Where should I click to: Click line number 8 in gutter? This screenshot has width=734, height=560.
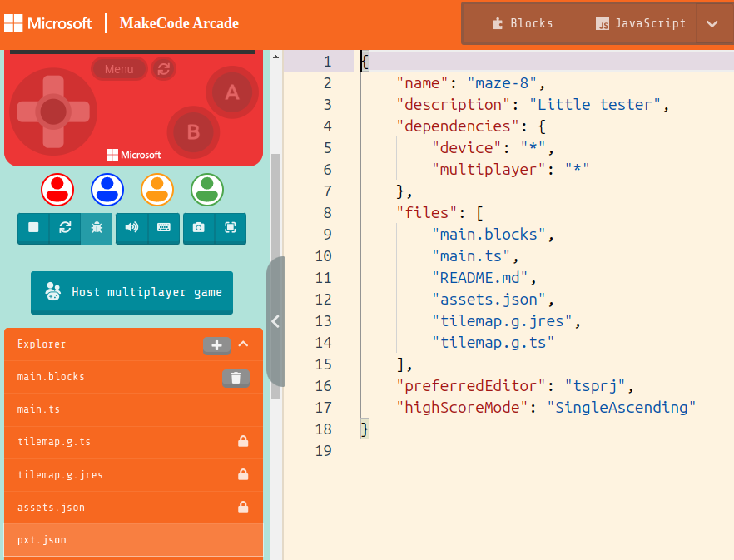(327, 213)
